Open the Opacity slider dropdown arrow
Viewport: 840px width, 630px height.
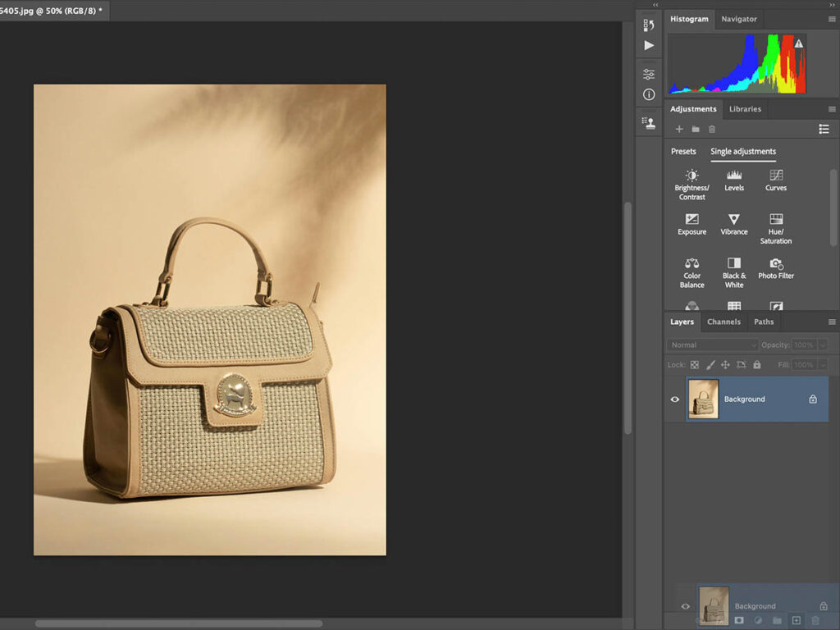coord(824,345)
